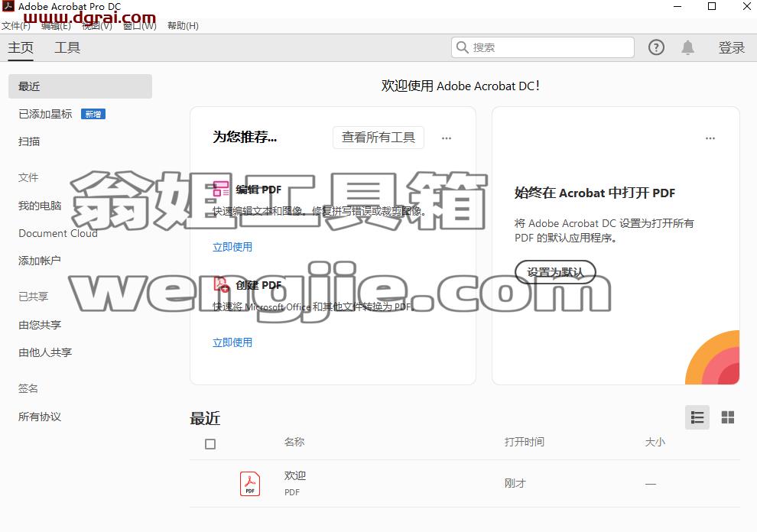
Task: Open the notifications bell icon
Action: pos(688,47)
